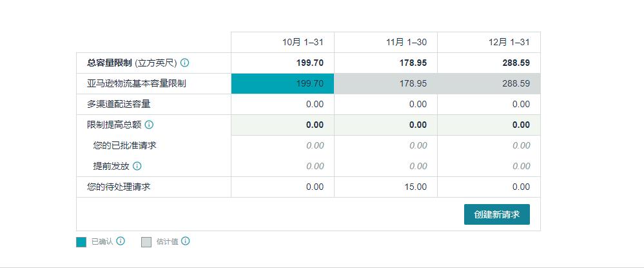Click info icon beside 提前发放
The height and width of the screenshot is (268, 644).
pos(137,166)
